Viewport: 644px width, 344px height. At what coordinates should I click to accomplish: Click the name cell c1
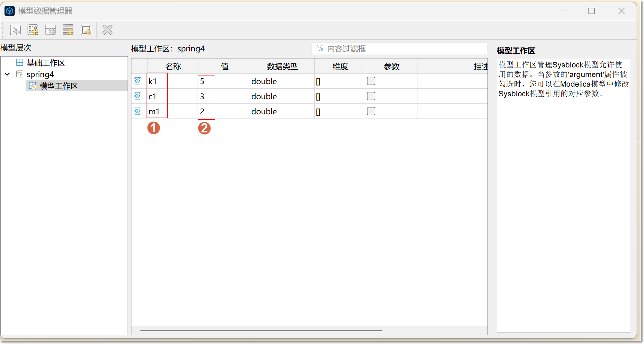(x=173, y=96)
